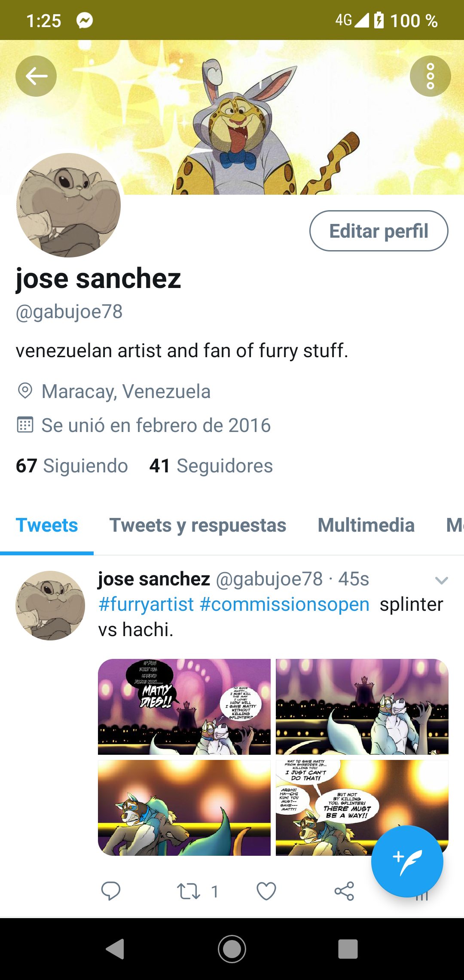The image size is (464, 980).
Task: Open the MATTY DIES comic image
Action: (x=184, y=707)
